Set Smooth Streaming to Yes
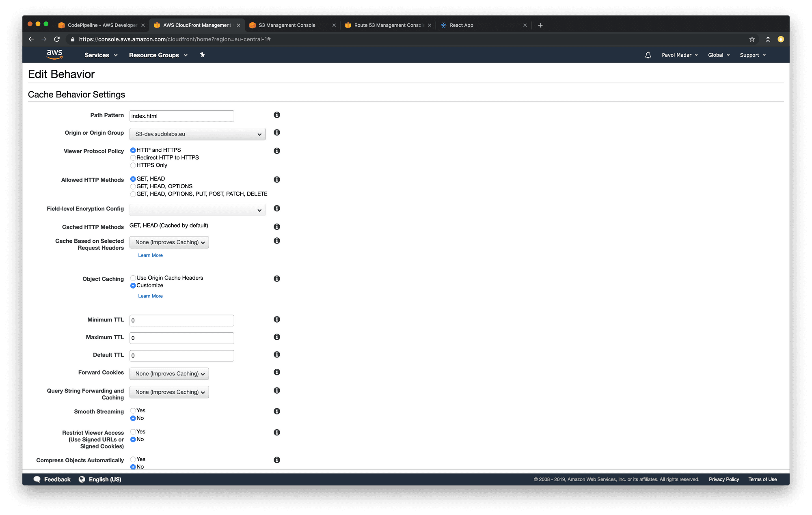This screenshot has height=515, width=812. [x=133, y=411]
